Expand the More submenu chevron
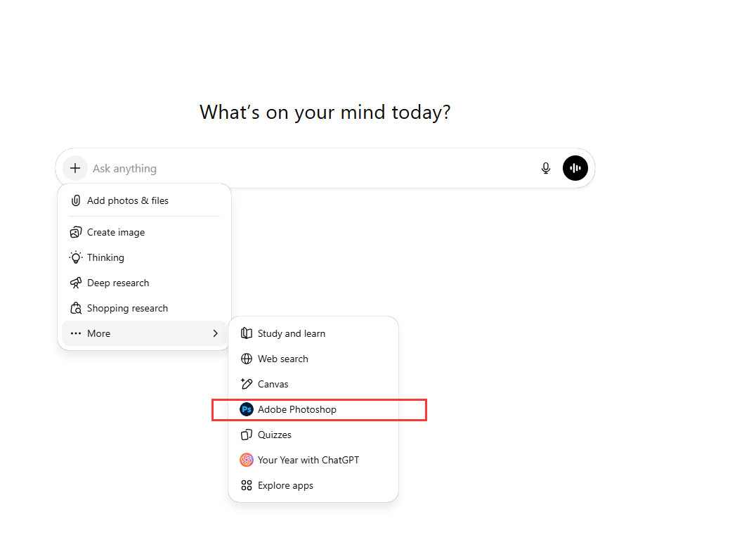Screen dimensions: 756x552 (215, 333)
